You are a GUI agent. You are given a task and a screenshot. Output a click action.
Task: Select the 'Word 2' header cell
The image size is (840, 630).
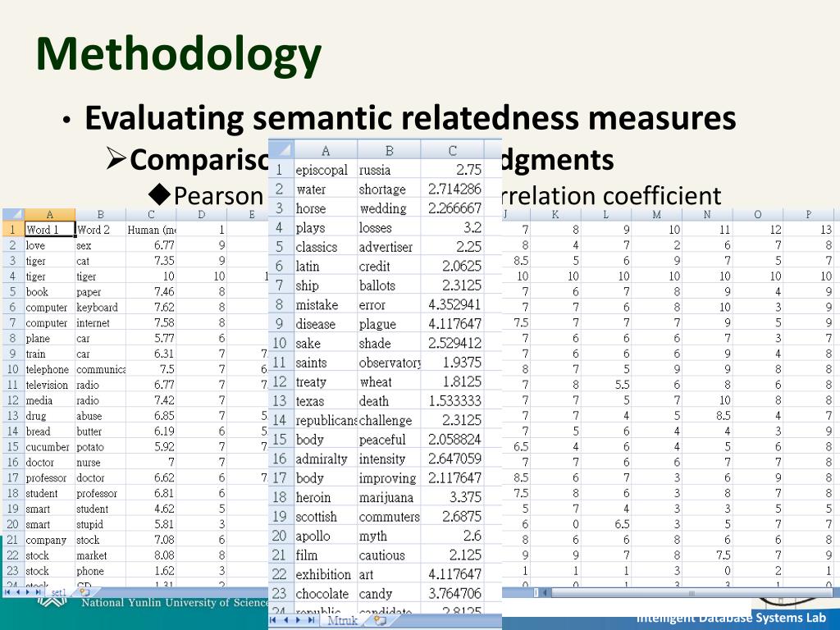click(101, 230)
